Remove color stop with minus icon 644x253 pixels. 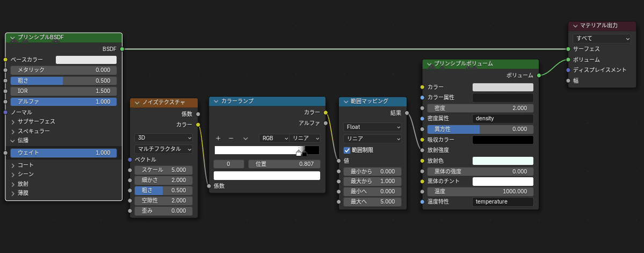pos(231,139)
